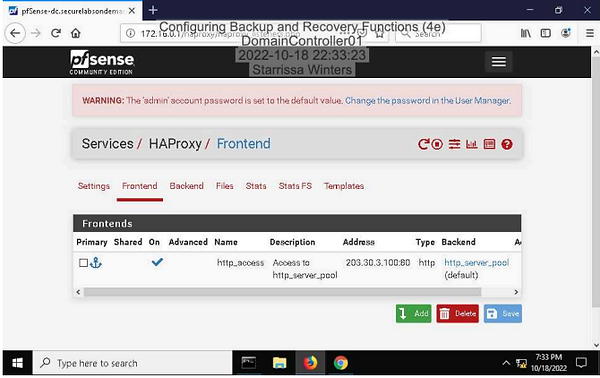Expand the pfSense hamburger navigation menu
Screen dimensions: 600x378
pos(499,62)
